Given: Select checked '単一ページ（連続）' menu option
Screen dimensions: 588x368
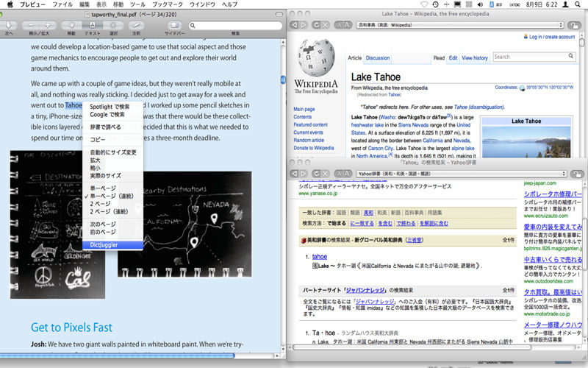Looking at the screenshot, I should click(113, 196).
